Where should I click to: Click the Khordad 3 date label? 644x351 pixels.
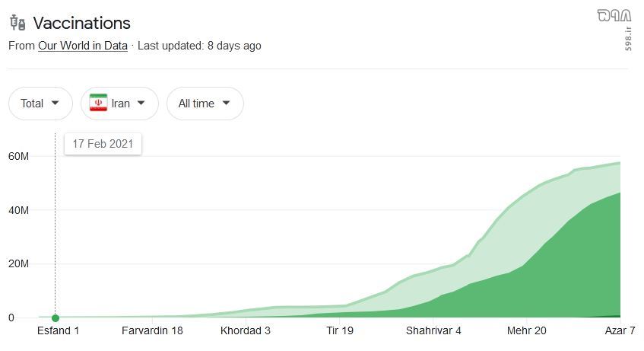(245, 330)
